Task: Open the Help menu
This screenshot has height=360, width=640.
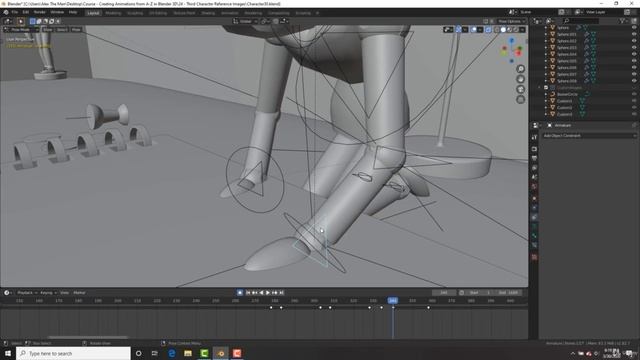Action: 73,12
